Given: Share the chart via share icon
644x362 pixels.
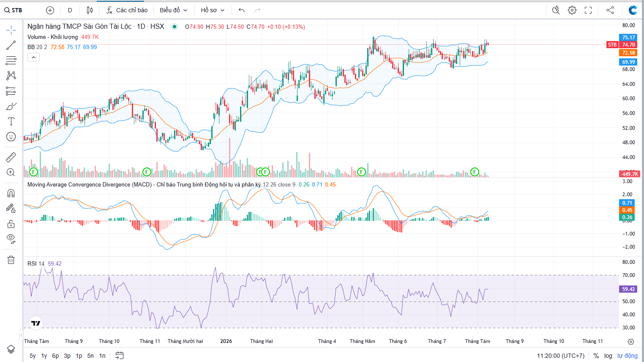Looking at the screenshot, I should click(610, 10).
